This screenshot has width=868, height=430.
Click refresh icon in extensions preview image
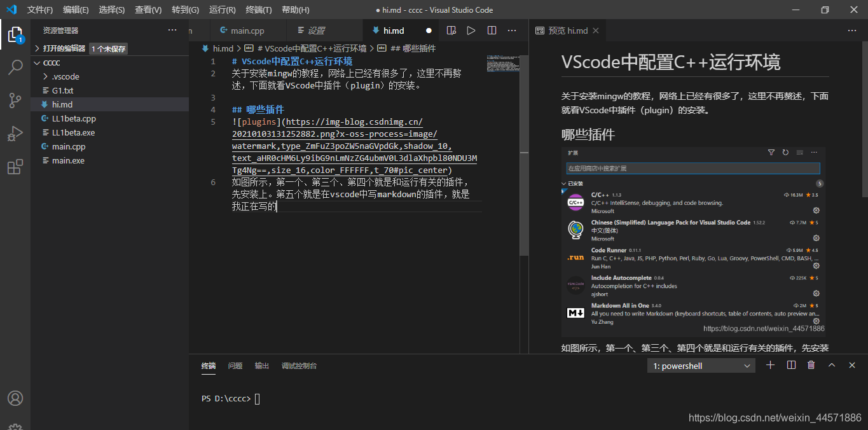coord(785,153)
